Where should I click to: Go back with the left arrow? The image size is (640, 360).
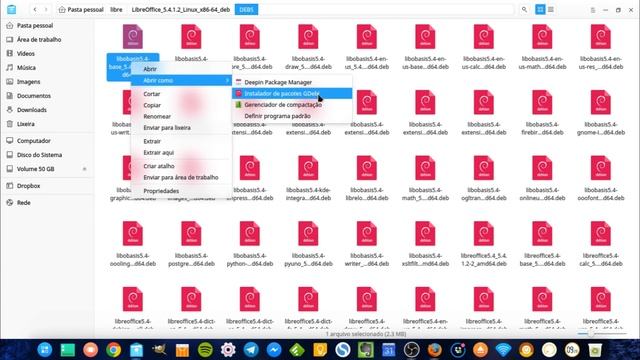pyautogui.click(x=35, y=9)
